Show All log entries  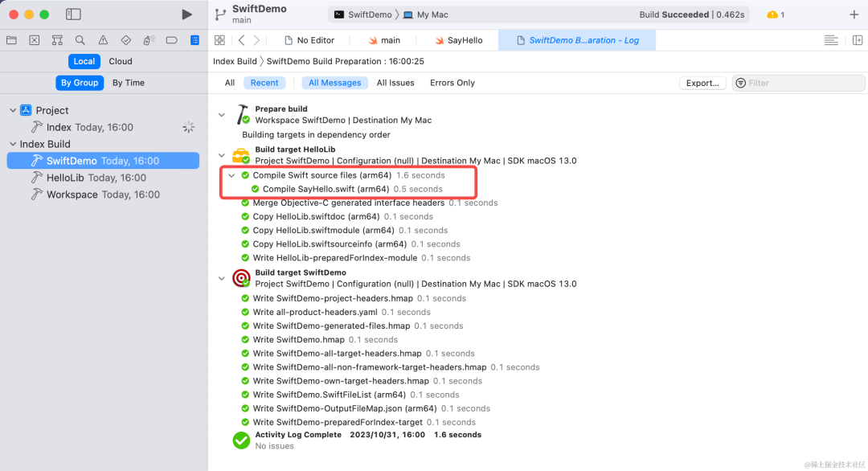(230, 83)
